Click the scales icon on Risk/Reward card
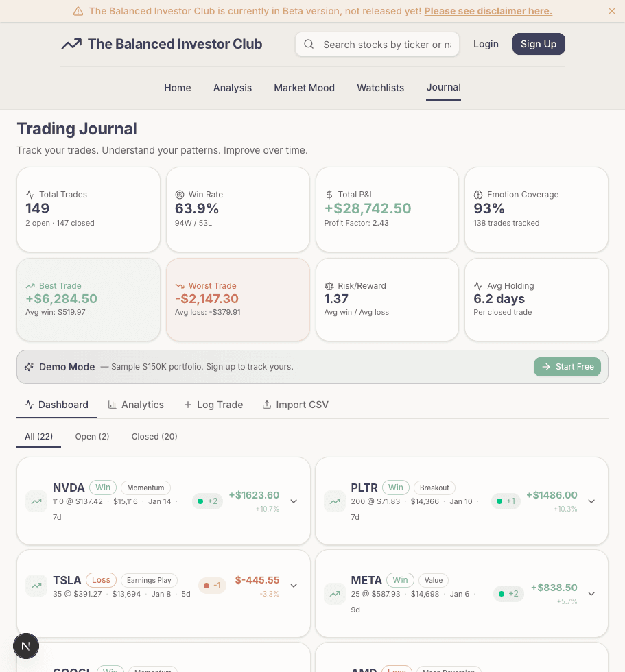This screenshot has height=672, width=625. (x=330, y=285)
